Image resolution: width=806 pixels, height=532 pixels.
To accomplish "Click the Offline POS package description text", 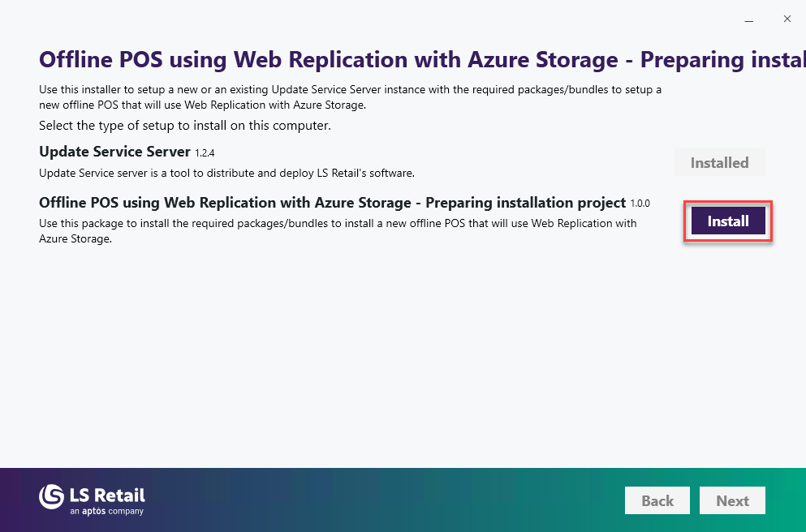I will coord(337,230).
